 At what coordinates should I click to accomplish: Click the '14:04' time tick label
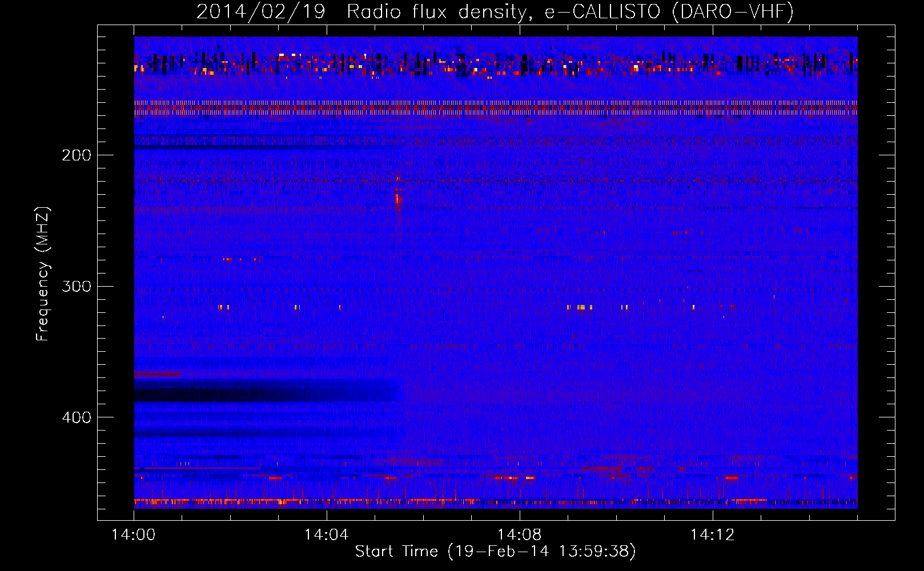click(x=327, y=535)
